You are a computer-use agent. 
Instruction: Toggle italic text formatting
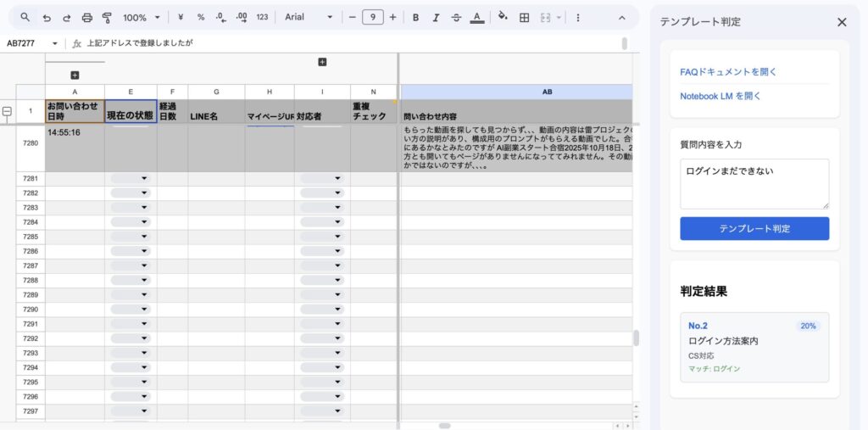(x=436, y=17)
